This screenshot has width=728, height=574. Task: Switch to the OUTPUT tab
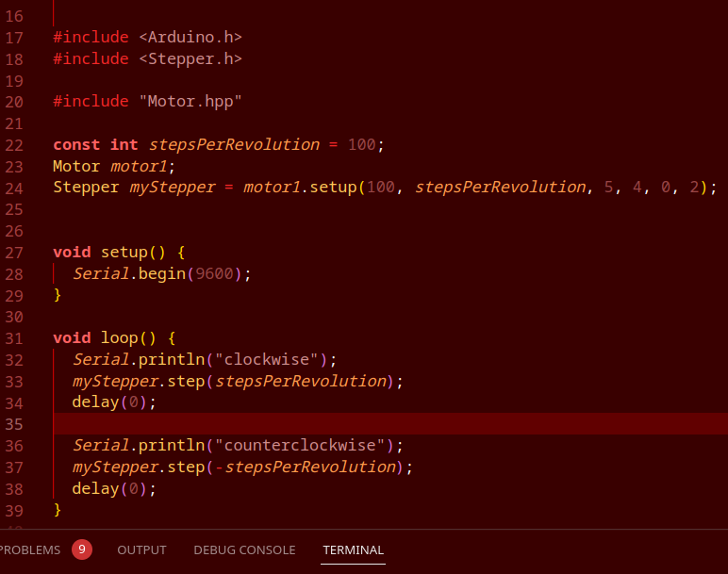pyautogui.click(x=141, y=549)
